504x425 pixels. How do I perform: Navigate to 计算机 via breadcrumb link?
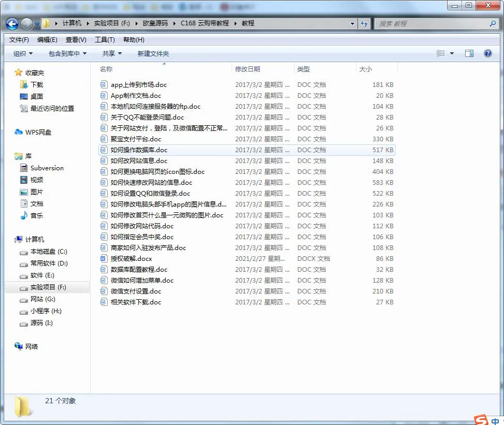[x=73, y=23]
